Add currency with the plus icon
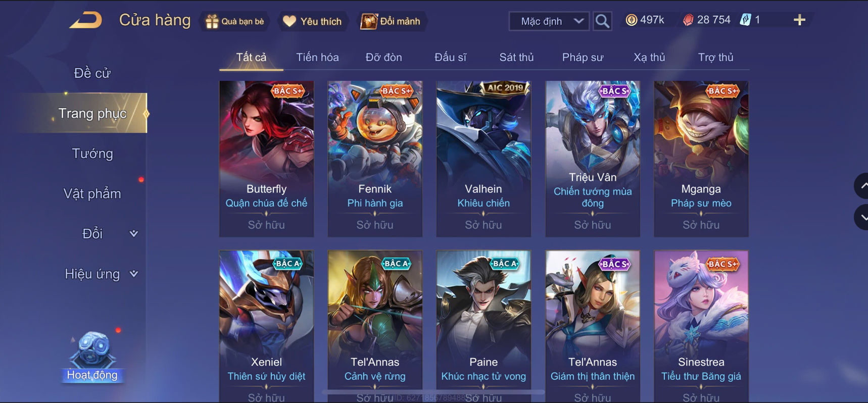868x403 pixels. coord(799,20)
